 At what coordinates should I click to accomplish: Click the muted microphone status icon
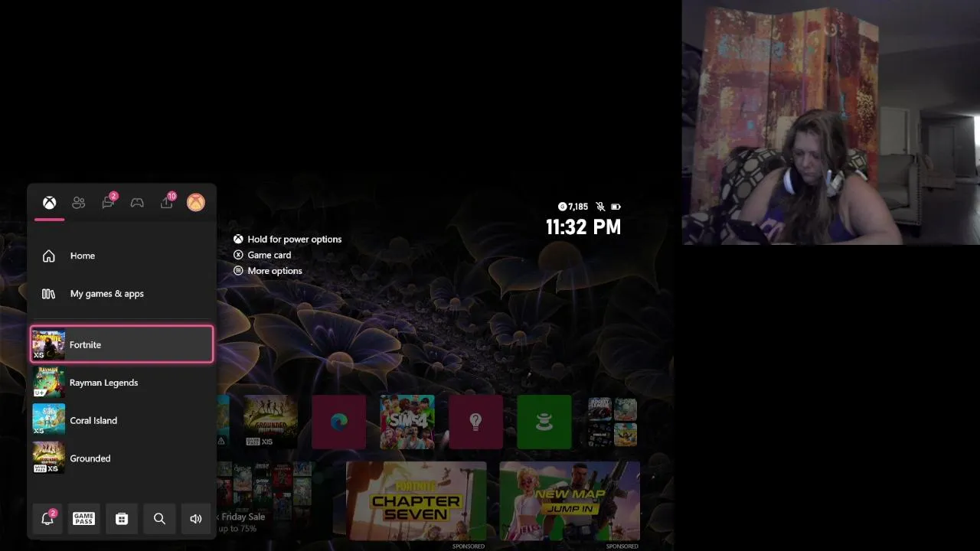601,207
